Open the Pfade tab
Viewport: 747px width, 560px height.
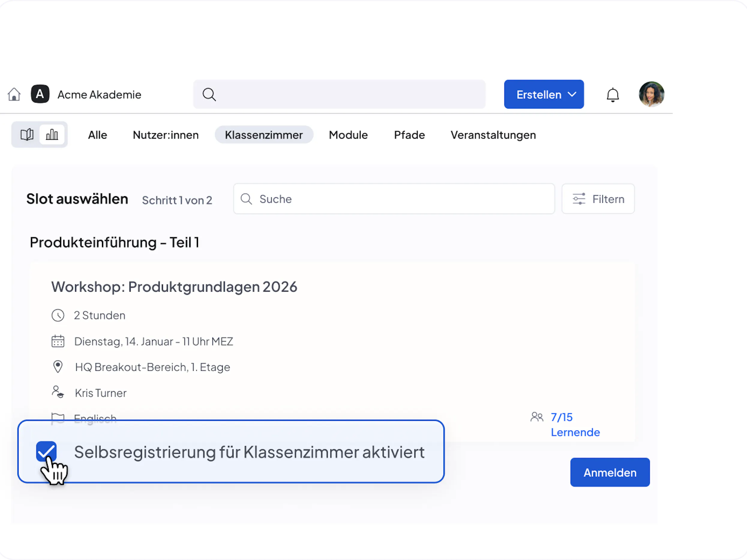click(x=409, y=135)
